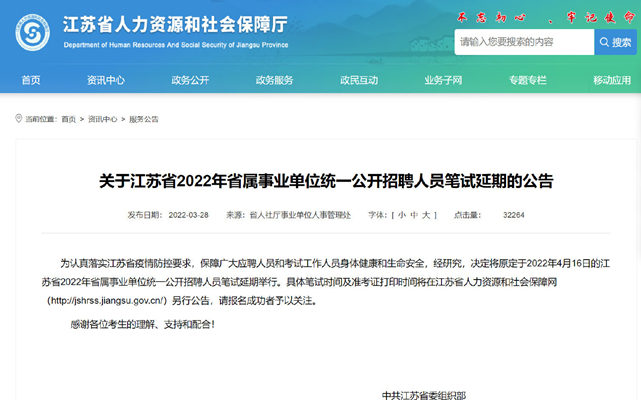
Task: Click 服务公告 in the breadcrumb trail
Action: click(143, 119)
